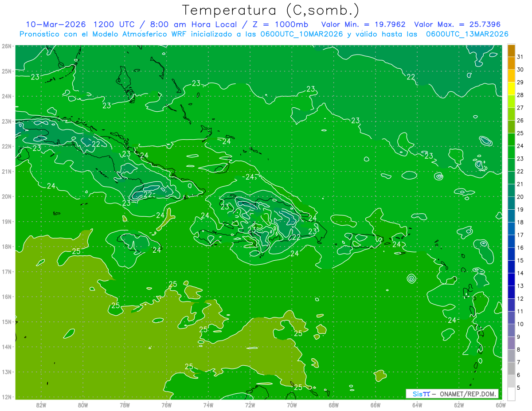Click the '17N' latitude axis label

coord(6,272)
